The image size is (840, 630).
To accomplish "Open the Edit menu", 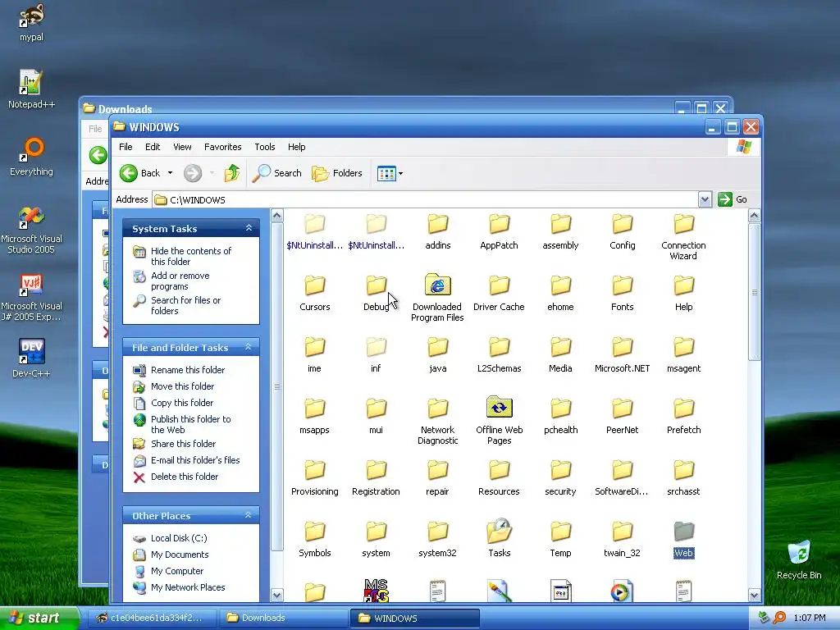I will click(153, 147).
